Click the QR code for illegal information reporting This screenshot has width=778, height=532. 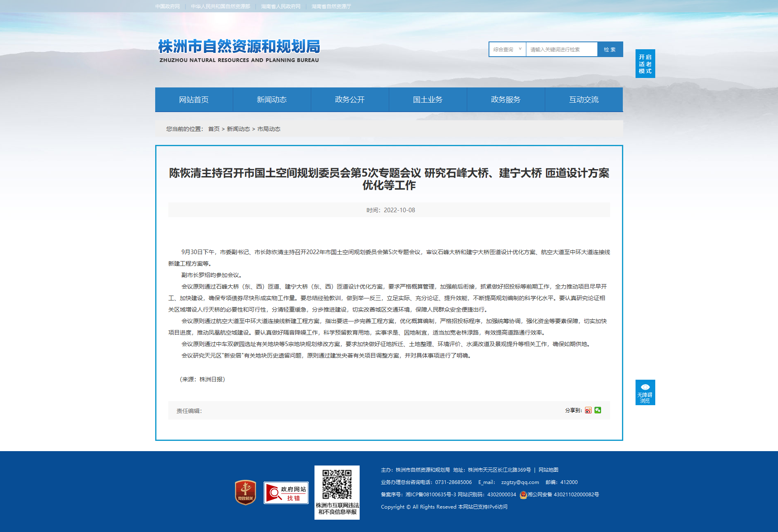[337, 492]
